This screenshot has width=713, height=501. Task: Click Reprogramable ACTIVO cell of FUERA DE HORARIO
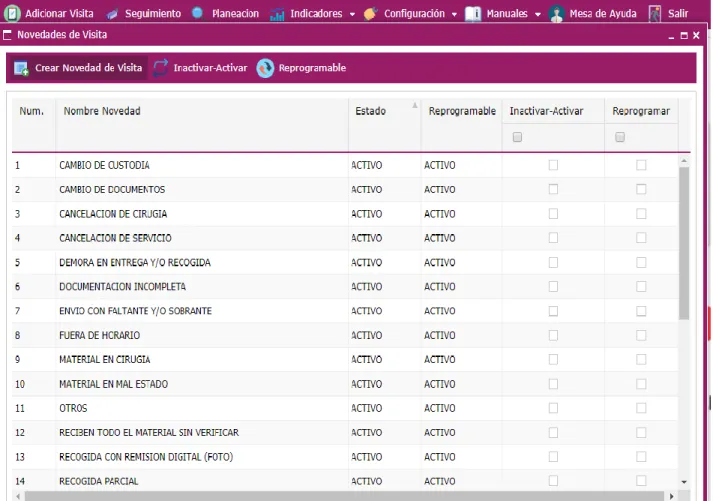[x=462, y=335]
